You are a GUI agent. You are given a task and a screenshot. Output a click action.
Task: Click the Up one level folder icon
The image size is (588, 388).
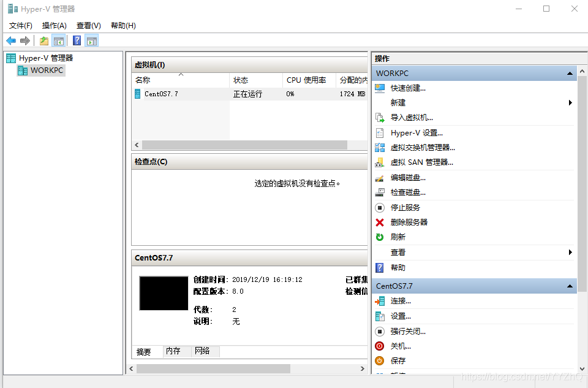pyautogui.click(x=44, y=40)
